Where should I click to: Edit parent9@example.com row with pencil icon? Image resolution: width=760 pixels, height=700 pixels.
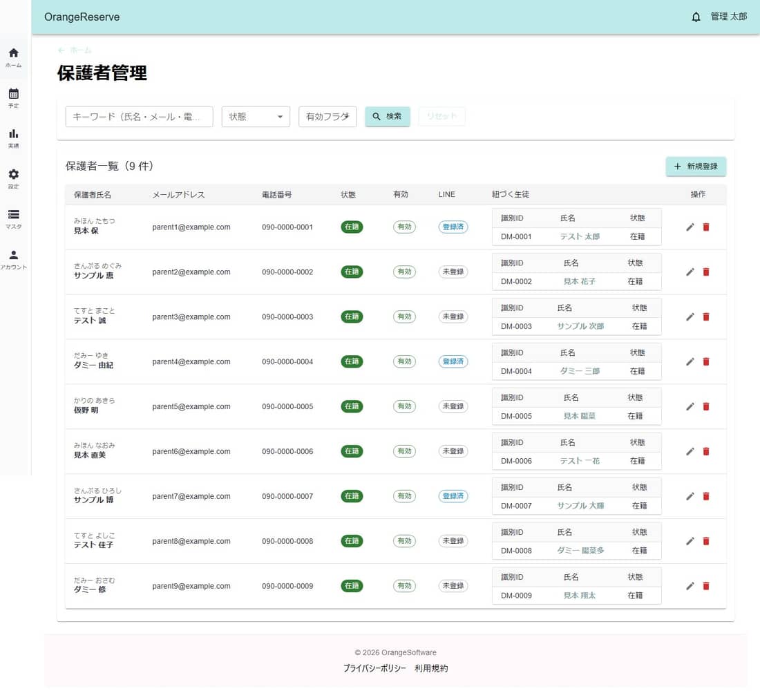(x=690, y=585)
